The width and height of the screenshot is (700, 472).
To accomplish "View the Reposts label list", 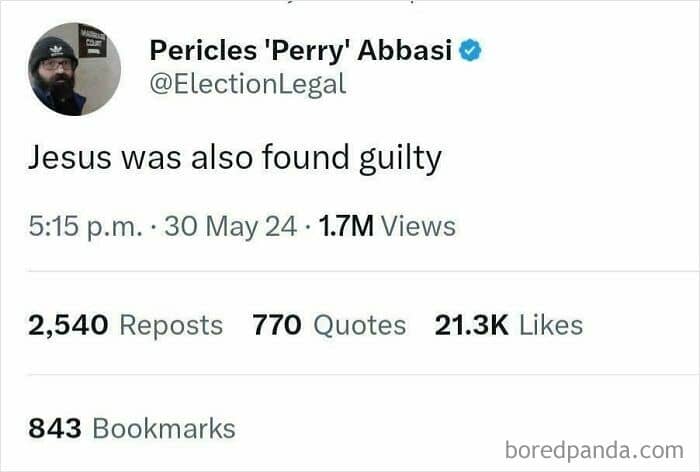I will pos(171,325).
